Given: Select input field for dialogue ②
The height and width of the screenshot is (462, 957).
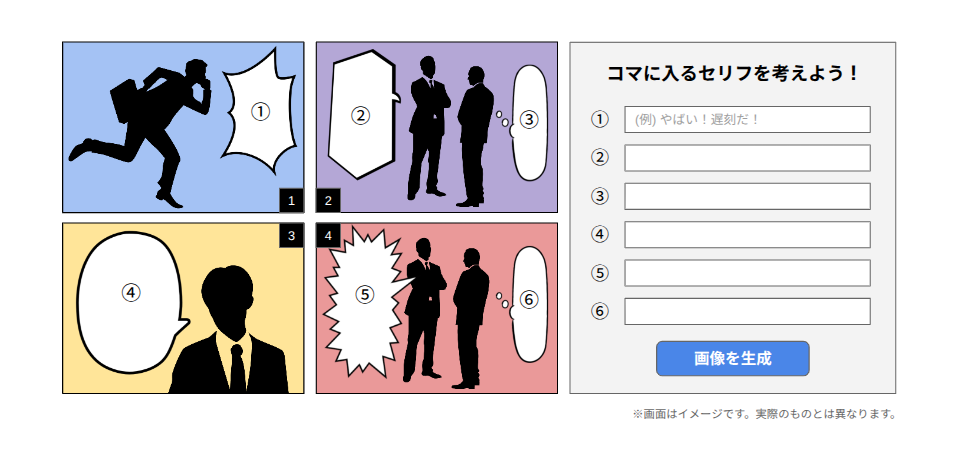Looking at the screenshot, I should tap(747, 158).
